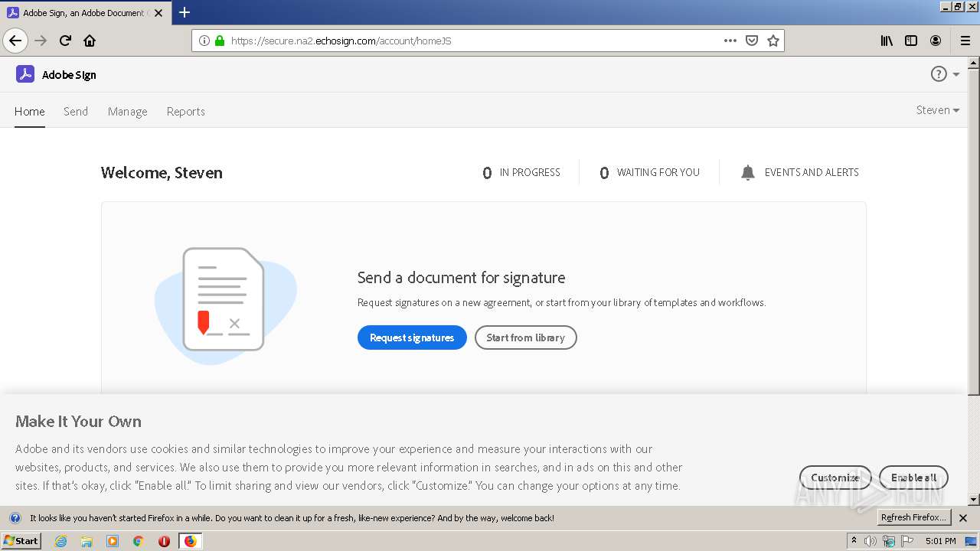Click the Start from library button

tap(525, 337)
